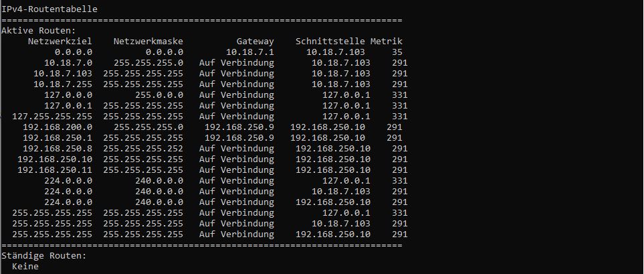Select the Netzwerkmaske column header
Screen dimensions: 644x274
point(148,42)
